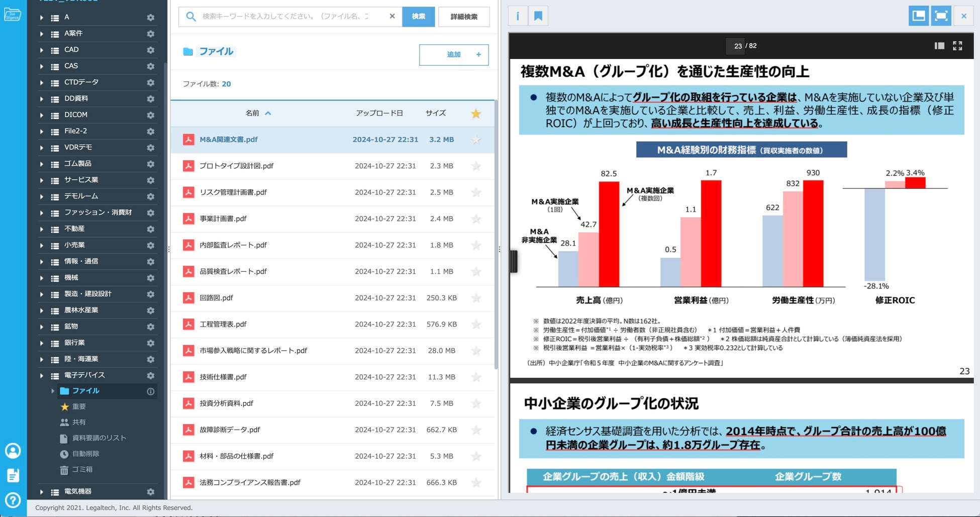Click the 詳細検索 button
Image resolution: width=980 pixels, height=517 pixels.
(463, 17)
